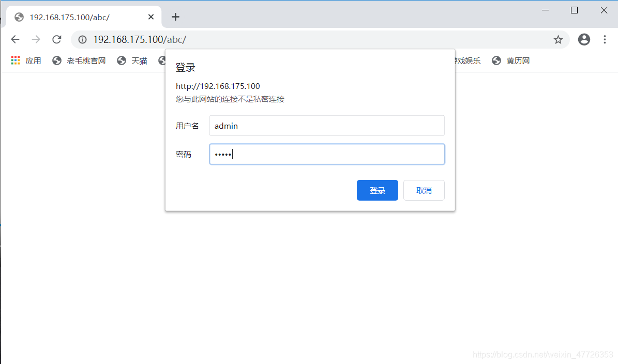Open a new tab with plus button
This screenshot has width=618, height=364.
pyautogui.click(x=175, y=17)
